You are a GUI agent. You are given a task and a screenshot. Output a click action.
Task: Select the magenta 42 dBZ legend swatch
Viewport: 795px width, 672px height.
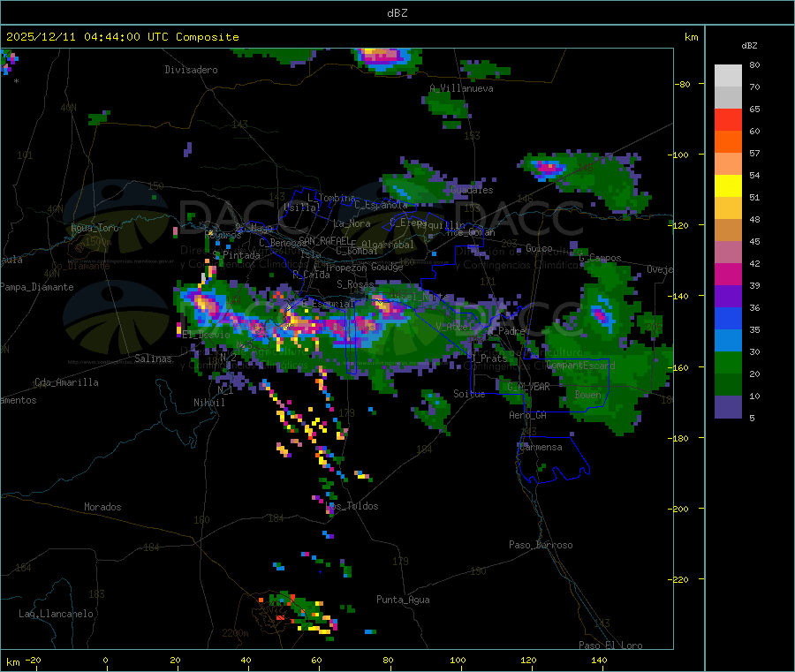click(728, 274)
